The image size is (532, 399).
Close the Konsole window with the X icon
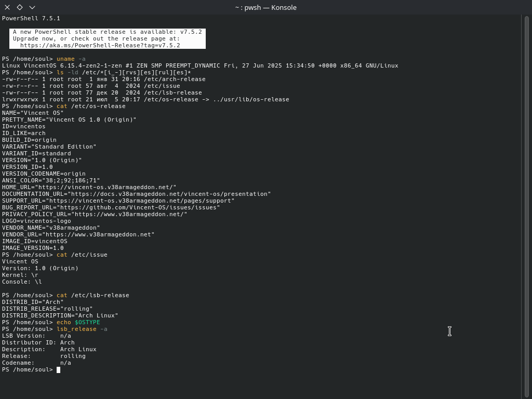click(7, 7)
